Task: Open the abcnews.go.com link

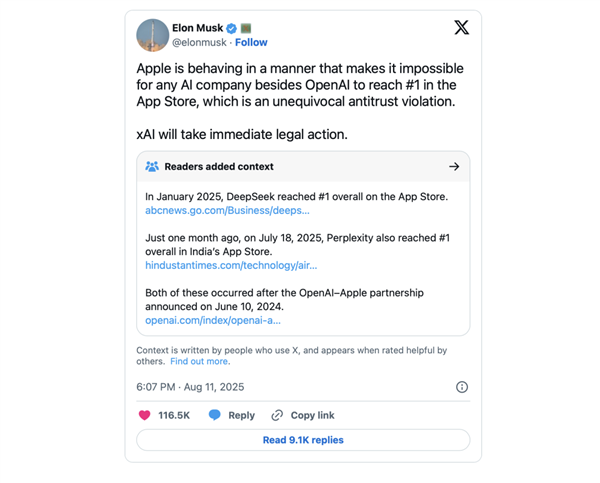Action: [227, 211]
